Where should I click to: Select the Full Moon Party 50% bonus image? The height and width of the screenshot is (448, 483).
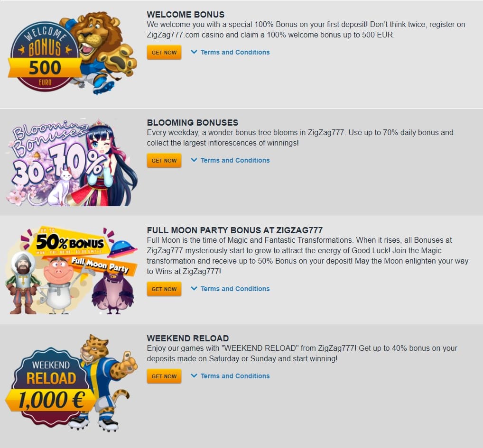71,270
